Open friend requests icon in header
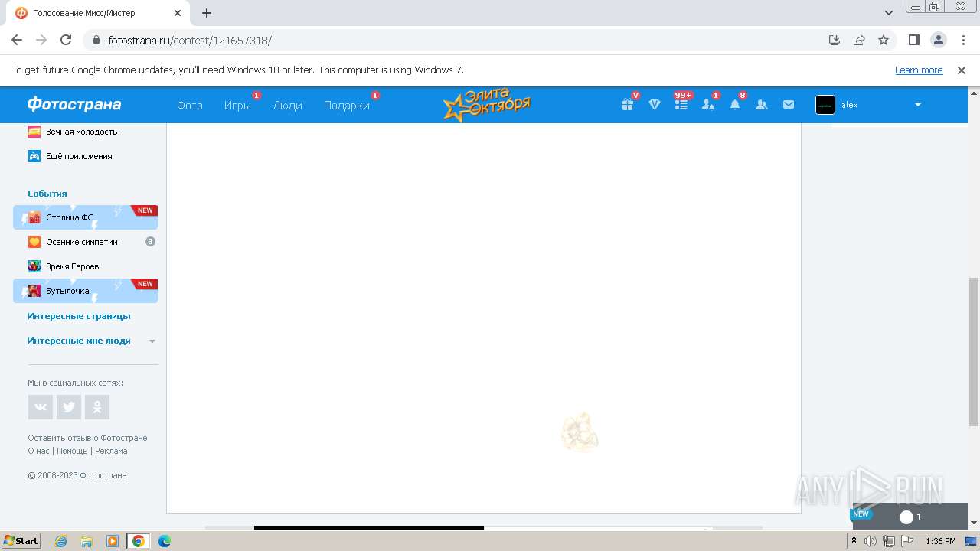980x551 pixels. pyautogui.click(x=708, y=105)
